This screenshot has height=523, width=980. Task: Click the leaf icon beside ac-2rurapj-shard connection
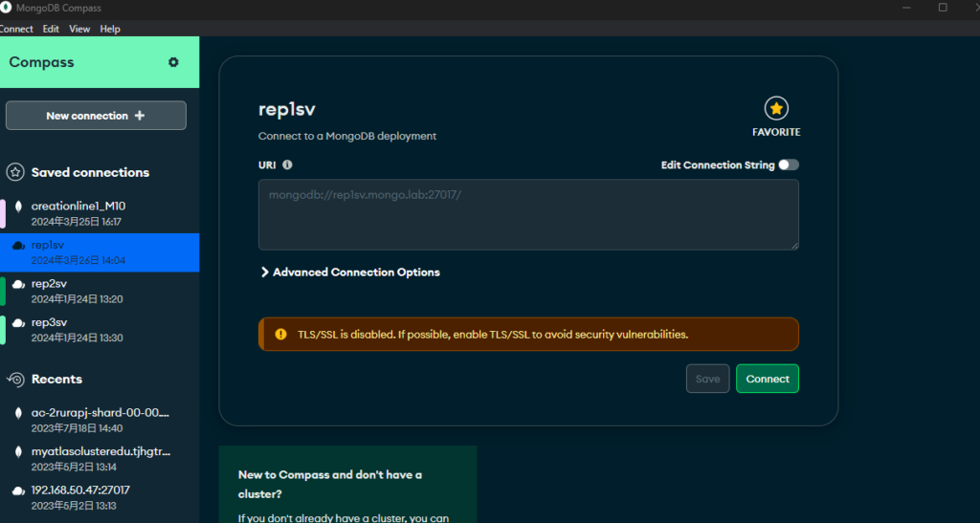click(19, 412)
